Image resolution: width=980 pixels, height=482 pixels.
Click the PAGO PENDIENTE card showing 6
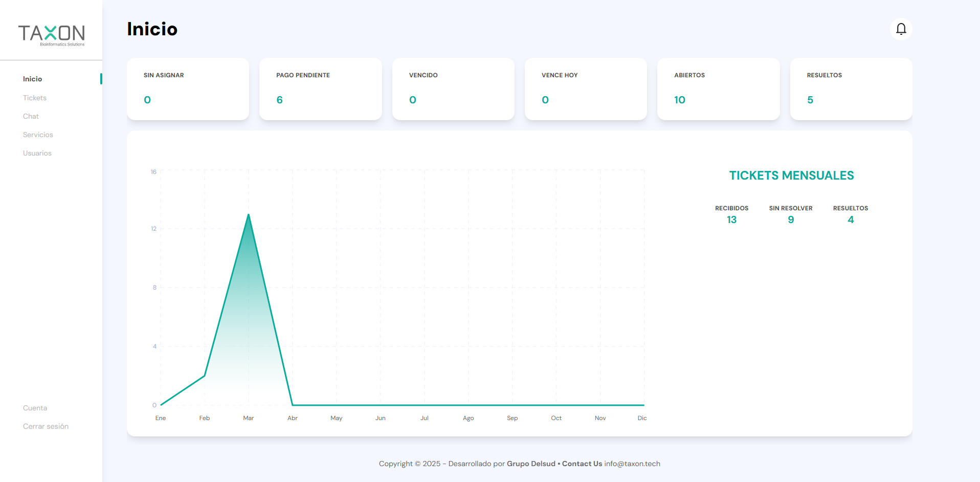tap(321, 89)
